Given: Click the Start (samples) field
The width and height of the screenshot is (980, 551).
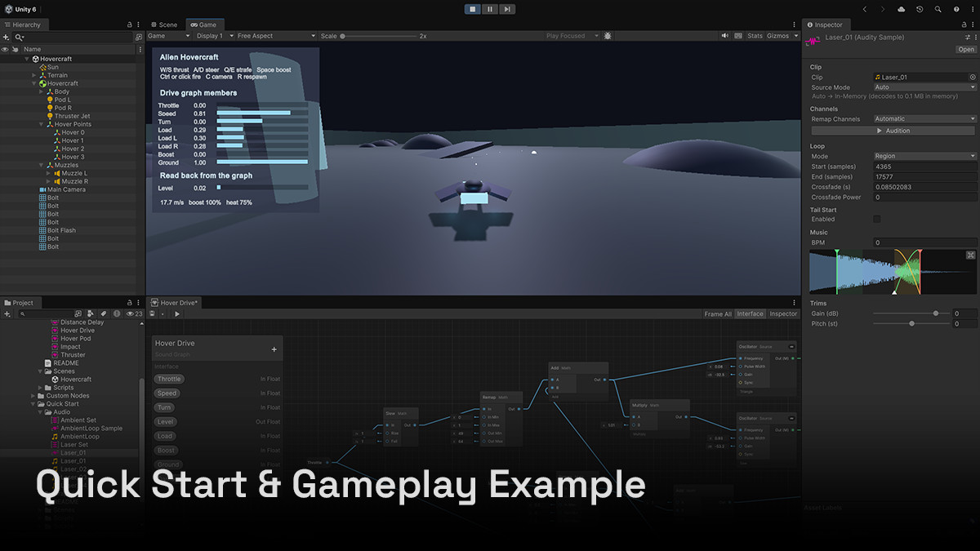Looking at the screenshot, I should [924, 167].
